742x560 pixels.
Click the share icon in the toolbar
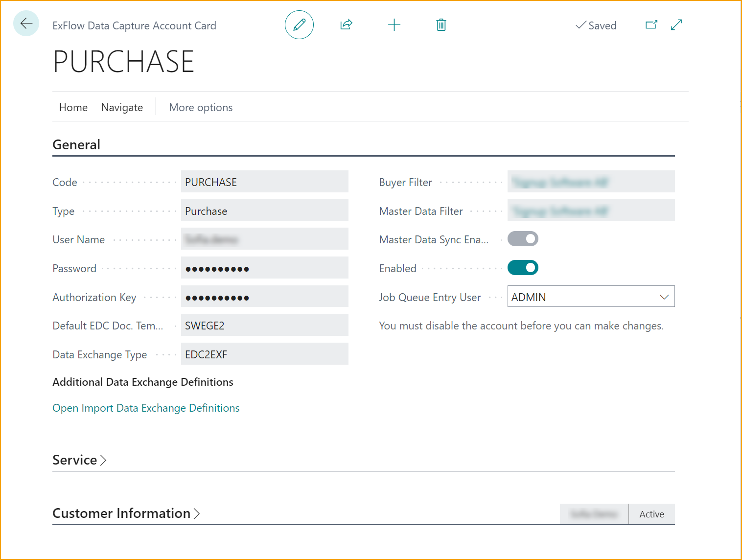point(346,24)
